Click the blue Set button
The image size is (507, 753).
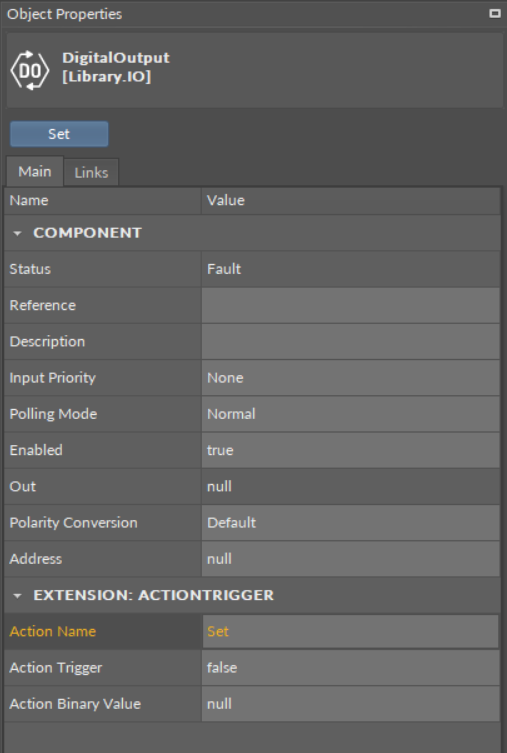(x=59, y=134)
